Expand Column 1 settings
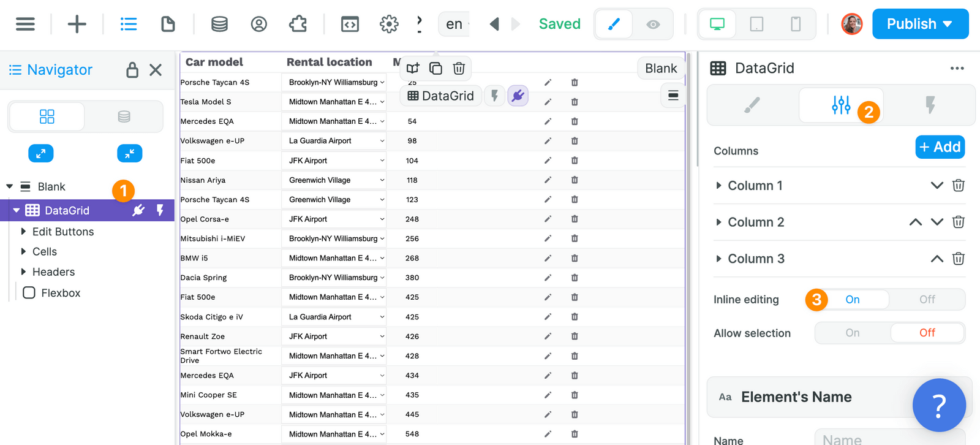Screen dimensions: 980x445 [x=719, y=186]
